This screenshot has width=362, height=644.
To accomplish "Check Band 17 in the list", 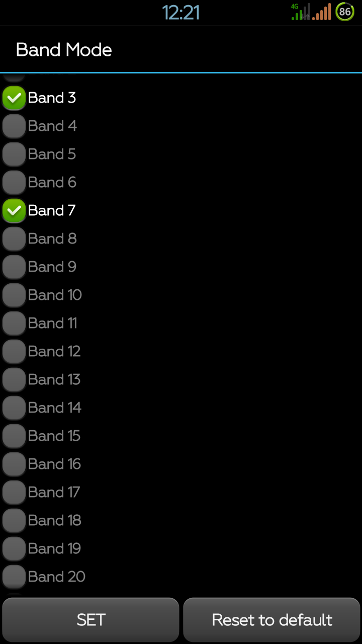I will click(14, 492).
